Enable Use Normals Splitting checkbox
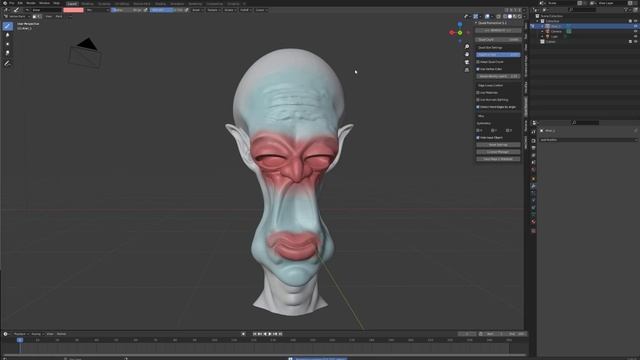Image resolution: width=640 pixels, height=360 pixels. coord(478,100)
